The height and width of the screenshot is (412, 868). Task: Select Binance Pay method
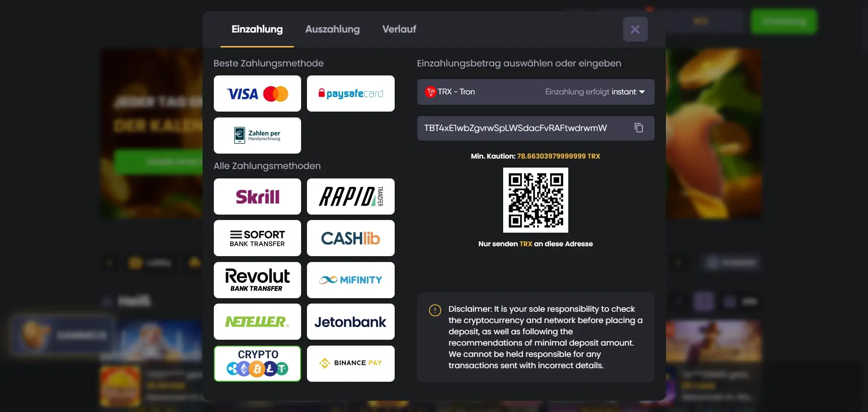(x=350, y=364)
